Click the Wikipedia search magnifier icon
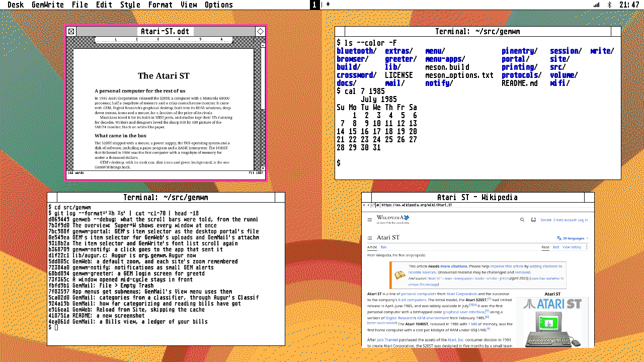The height and width of the screenshot is (362, 644). tap(522, 220)
